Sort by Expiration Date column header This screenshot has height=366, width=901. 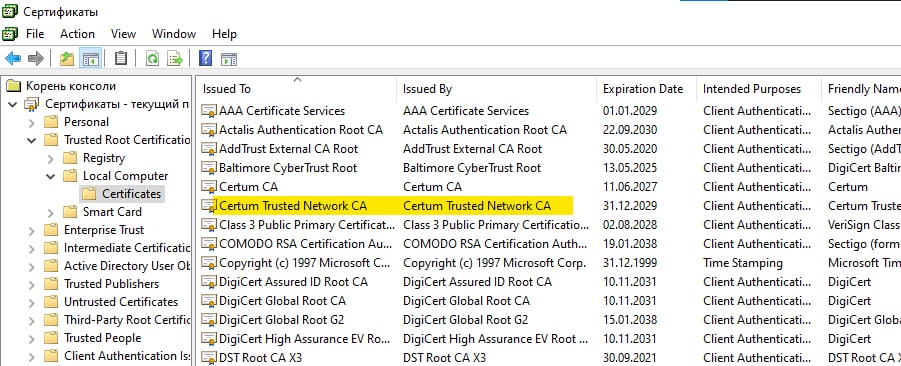click(646, 89)
